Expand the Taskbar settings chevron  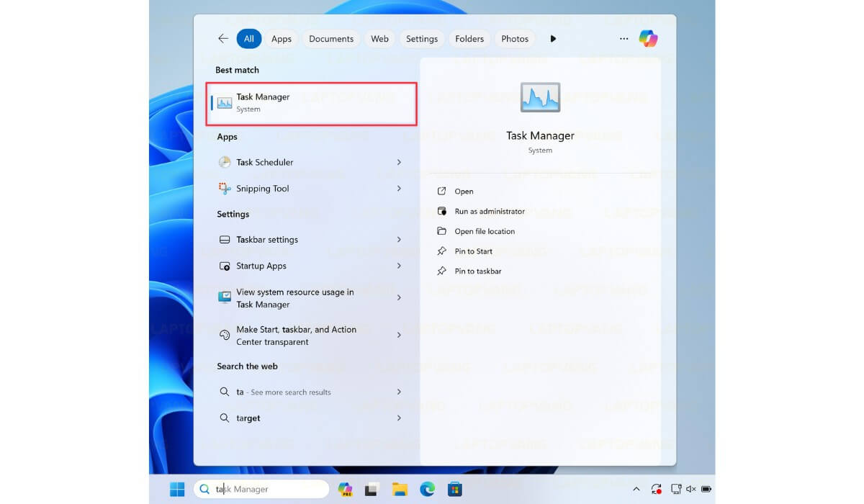[x=399, y=240]
